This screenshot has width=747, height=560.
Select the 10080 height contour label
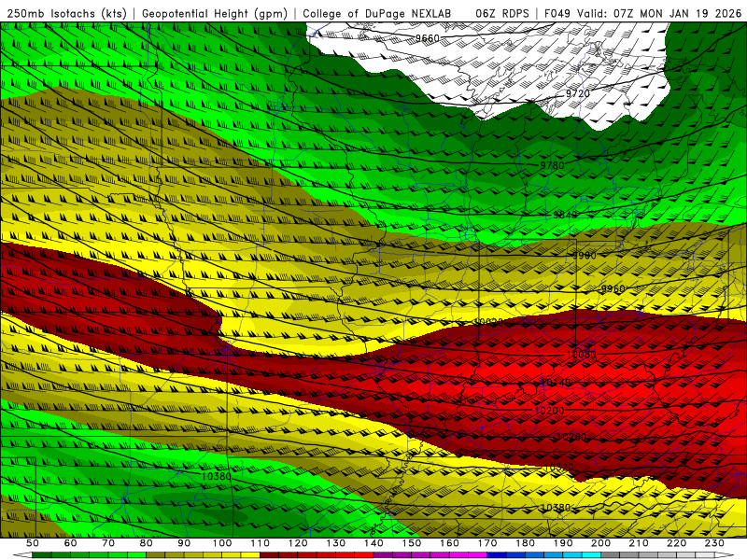click(x=581, y=355)
